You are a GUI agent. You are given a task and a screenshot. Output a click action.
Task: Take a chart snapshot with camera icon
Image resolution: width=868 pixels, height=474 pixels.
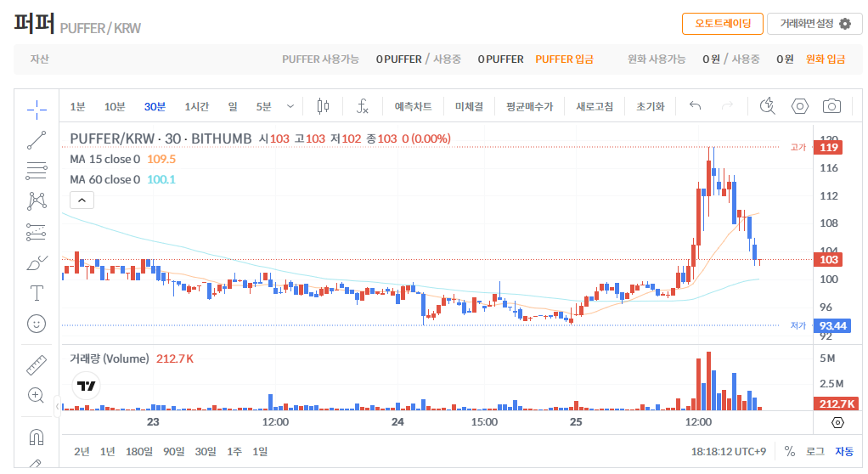tap(831, 106)
